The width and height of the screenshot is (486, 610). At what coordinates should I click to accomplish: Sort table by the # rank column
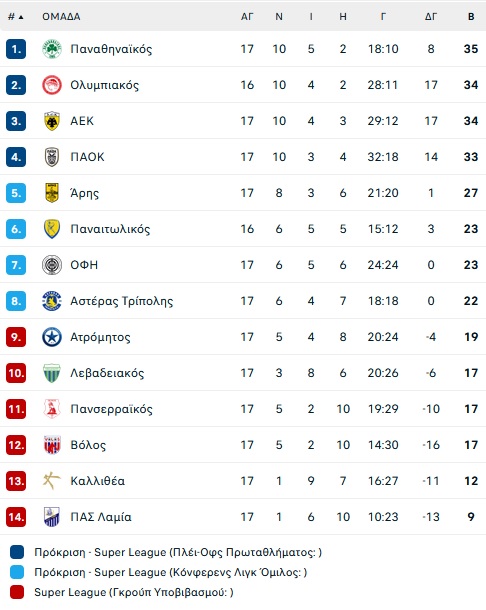pyautogui.click(x=16, y=17)
